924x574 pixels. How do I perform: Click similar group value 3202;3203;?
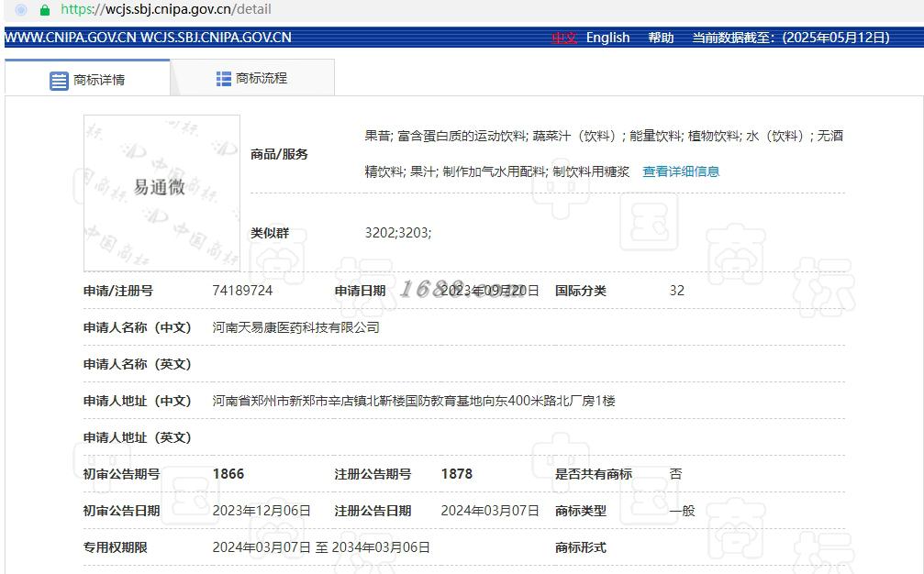coord(397,233)
